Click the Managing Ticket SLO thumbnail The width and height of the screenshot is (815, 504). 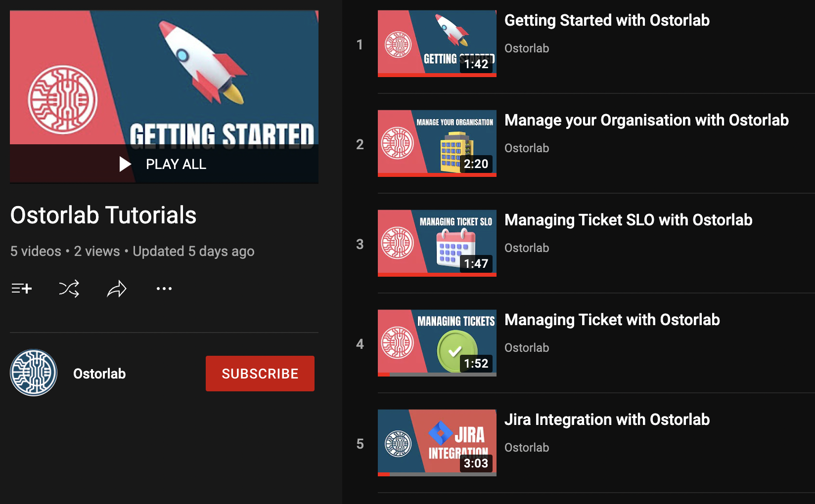[437, 243]
